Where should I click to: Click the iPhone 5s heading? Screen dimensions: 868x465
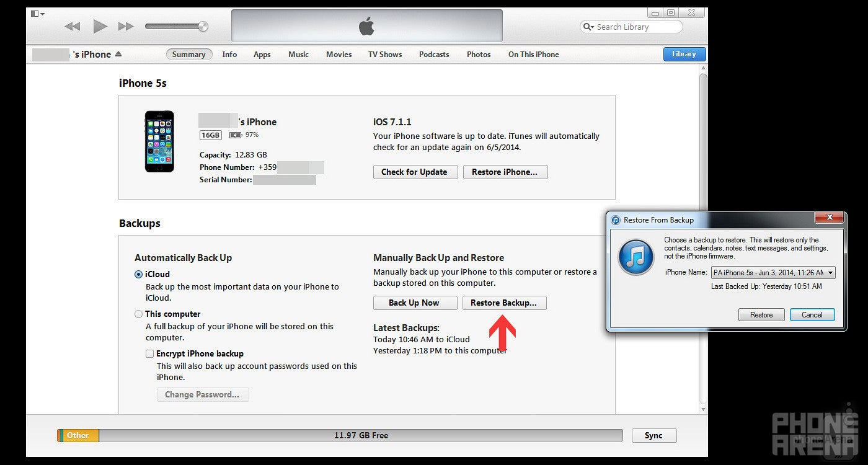(x=143, y=83)
